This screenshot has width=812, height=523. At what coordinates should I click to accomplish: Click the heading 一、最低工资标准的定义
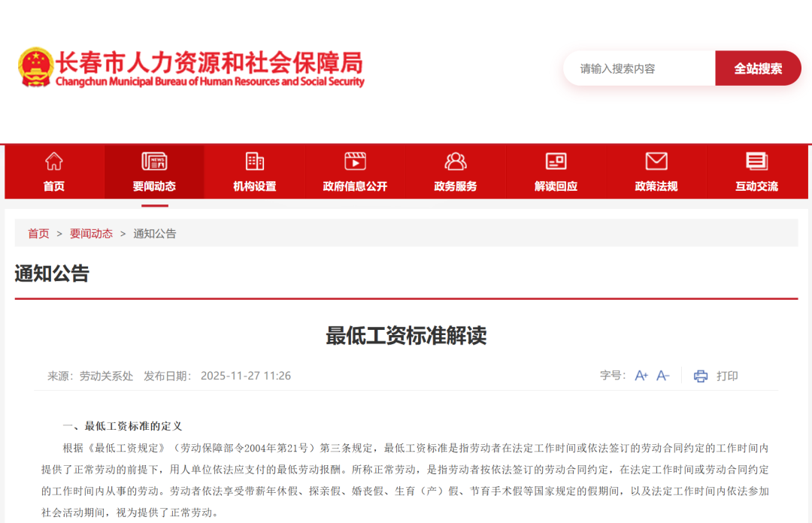[123, 426]
